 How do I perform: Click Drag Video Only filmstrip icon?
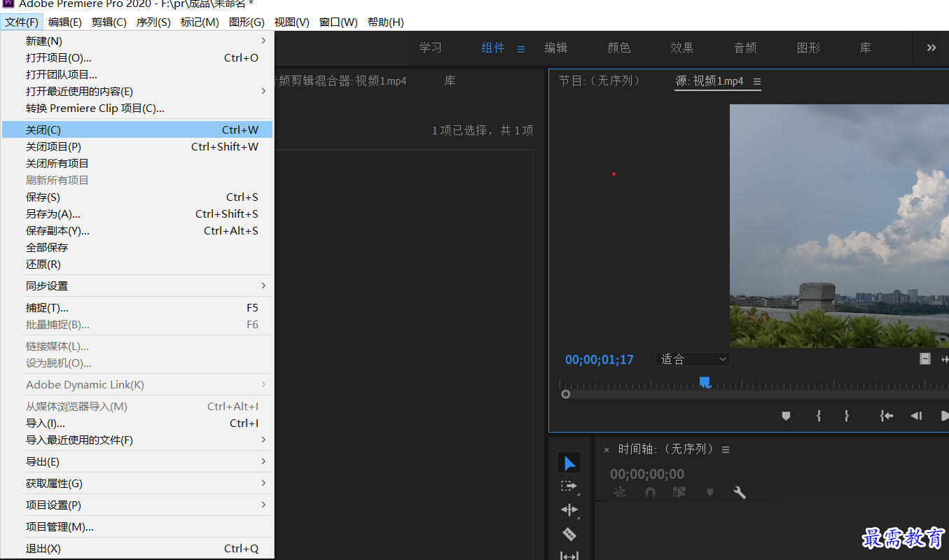point(925,359)
